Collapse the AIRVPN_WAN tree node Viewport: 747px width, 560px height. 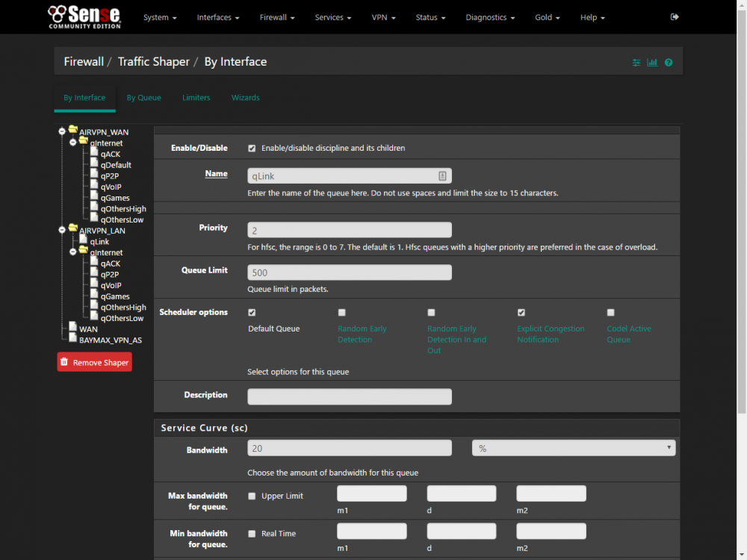[x=62, y=131]
